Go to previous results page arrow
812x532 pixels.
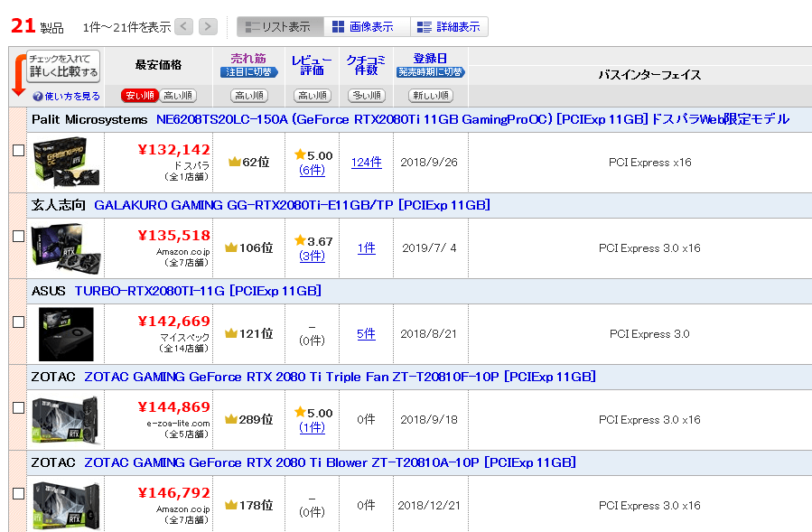[184, 26]
